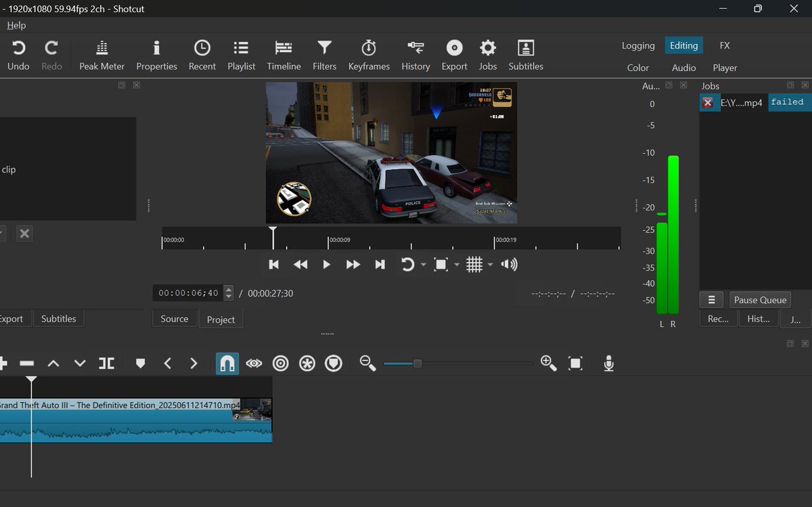Open the Filters panel
This screenshot has height=507, width=812.
[x=324, y=56]
